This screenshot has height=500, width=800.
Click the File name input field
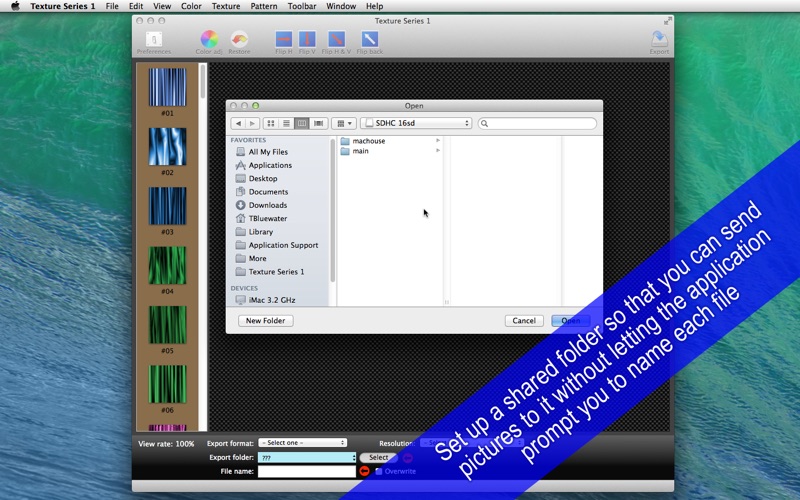pyautogui.click(x=307, y=471)
